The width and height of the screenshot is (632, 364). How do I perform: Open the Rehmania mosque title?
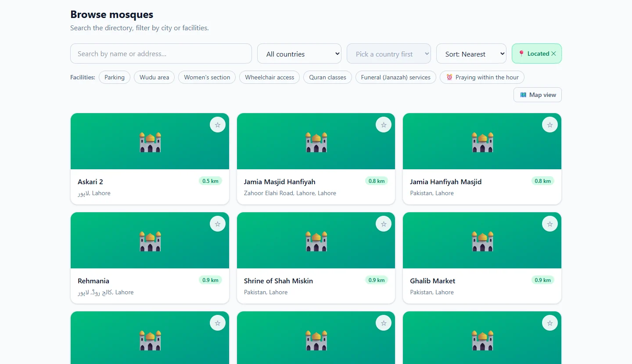93,281
